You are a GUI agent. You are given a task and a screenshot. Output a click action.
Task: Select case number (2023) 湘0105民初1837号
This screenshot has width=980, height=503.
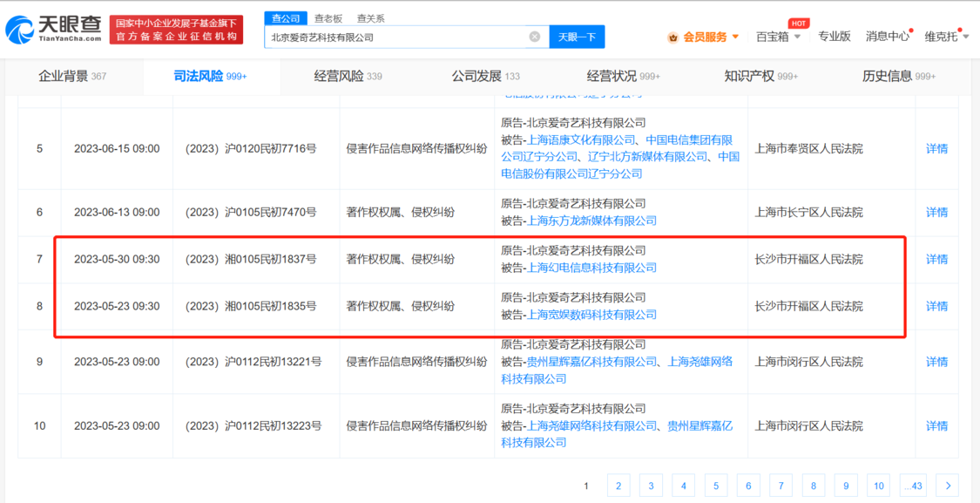click(x=251, y=259)
